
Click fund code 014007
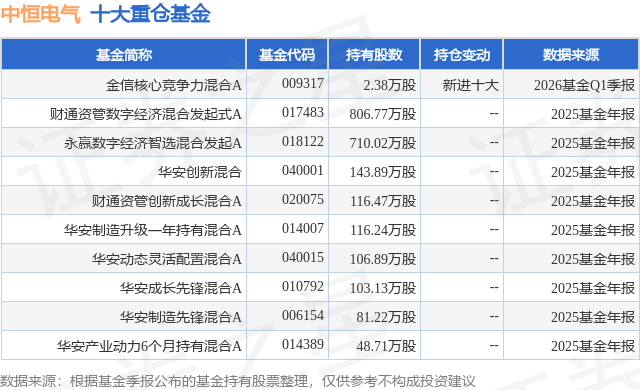[x=303, y=228]
